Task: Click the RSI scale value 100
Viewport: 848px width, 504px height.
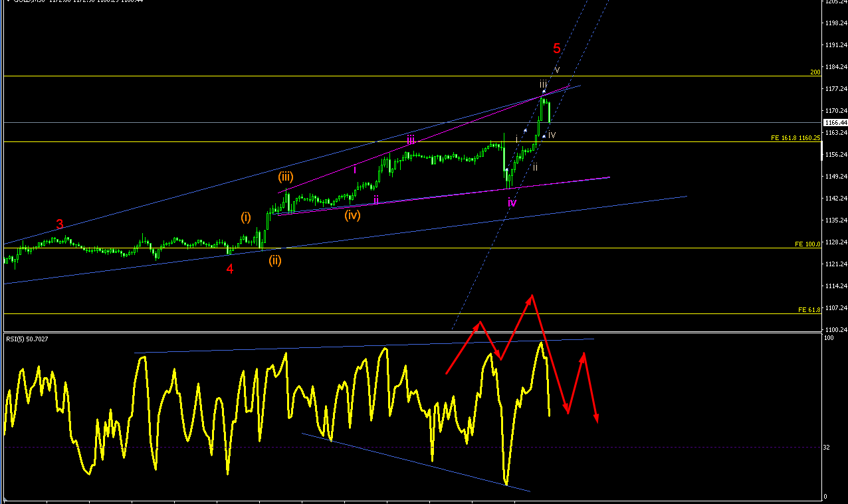Action: (x=829, y=339)
